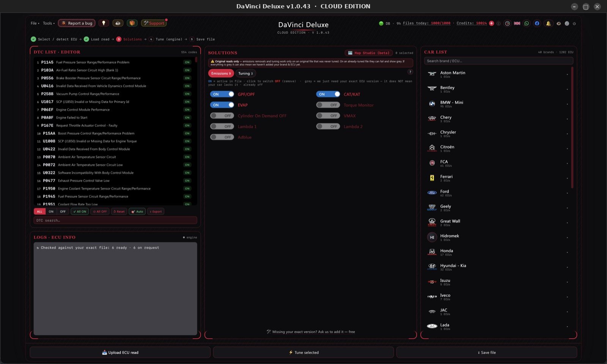Select the BMW - Mini logo
The width and height of the screenshot is (607, 364).
pyautogui.click(x=432, y=104)
